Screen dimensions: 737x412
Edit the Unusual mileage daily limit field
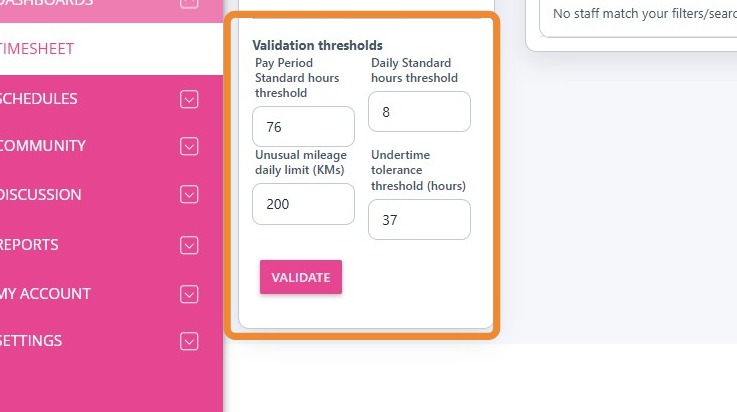(304, 204)
